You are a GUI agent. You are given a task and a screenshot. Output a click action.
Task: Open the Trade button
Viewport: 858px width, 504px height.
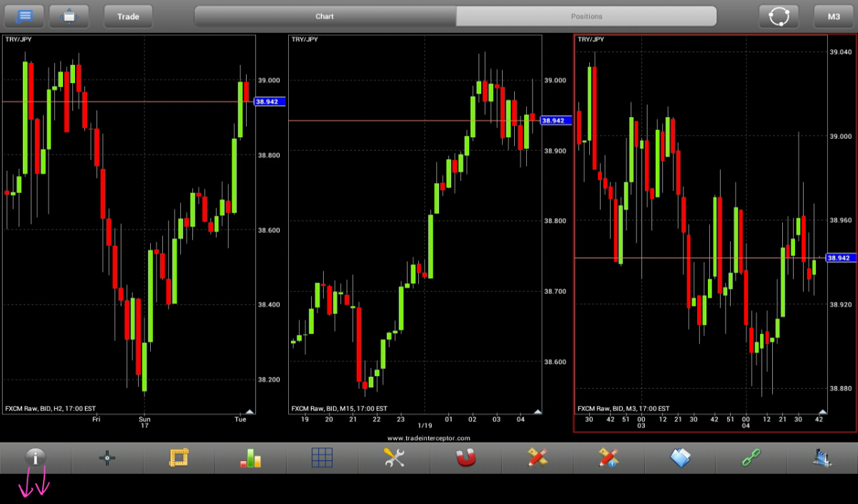pos(129,16)
